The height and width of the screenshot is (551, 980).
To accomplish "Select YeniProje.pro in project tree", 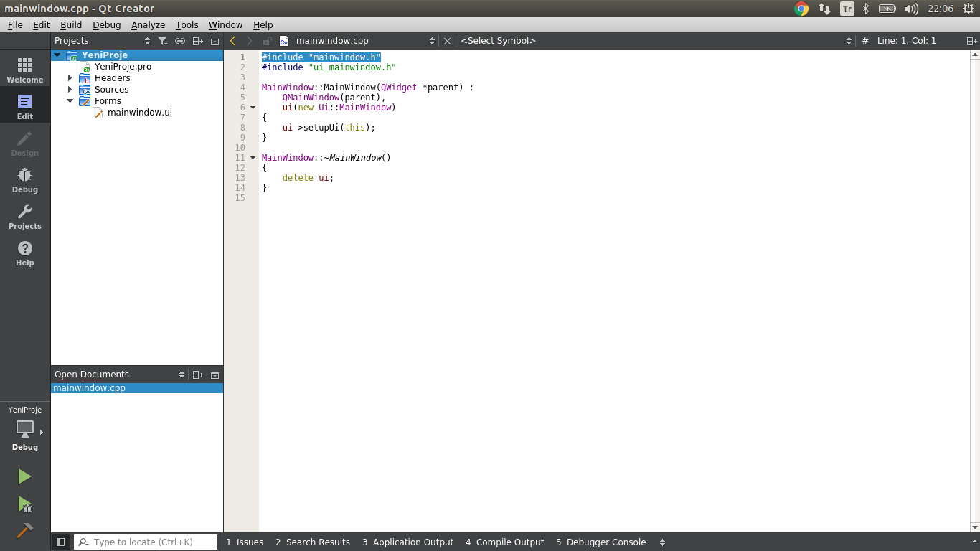I will (x=123, y=67).
